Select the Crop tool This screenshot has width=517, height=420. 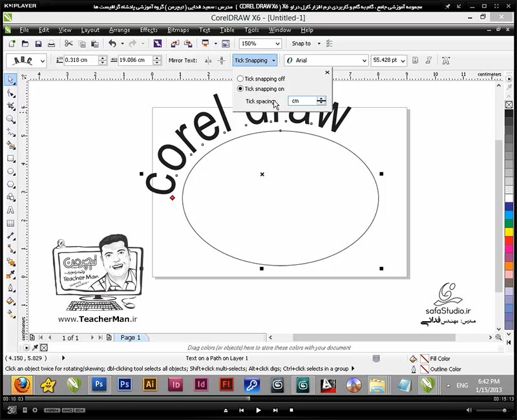point(10,106)
